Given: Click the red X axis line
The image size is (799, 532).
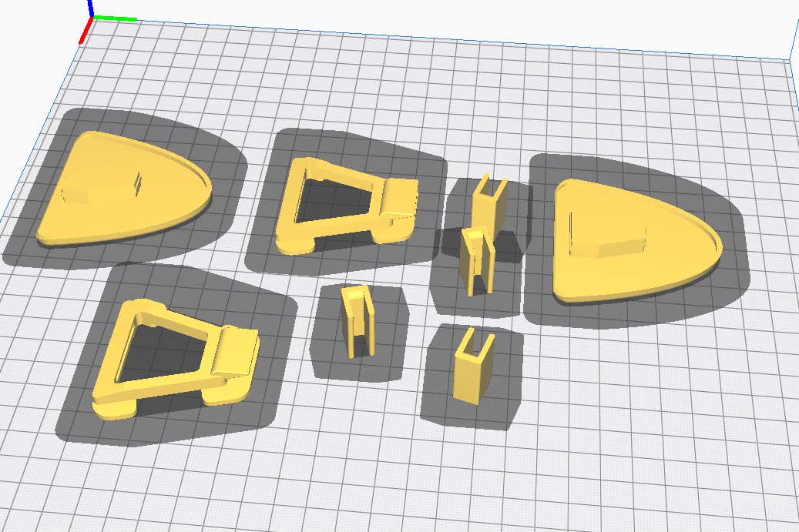Looking at the screenshot, I should pyautogui.click(x=86, y=31).
